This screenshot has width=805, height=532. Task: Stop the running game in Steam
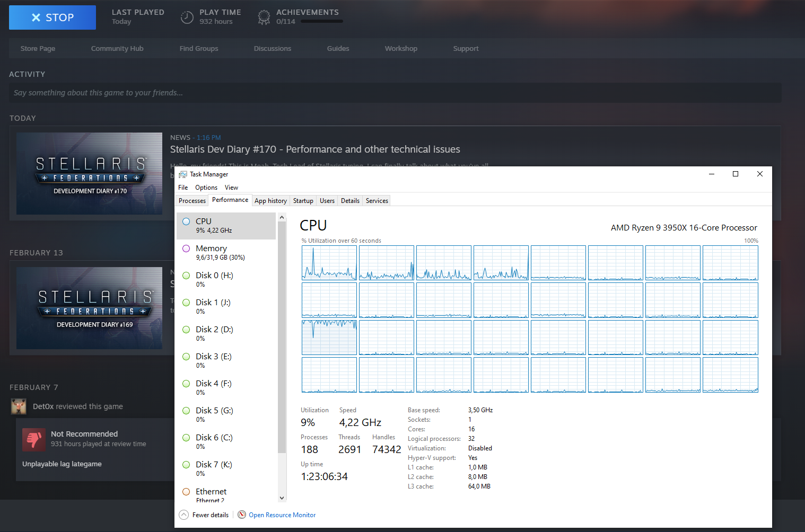click(52, 17)
